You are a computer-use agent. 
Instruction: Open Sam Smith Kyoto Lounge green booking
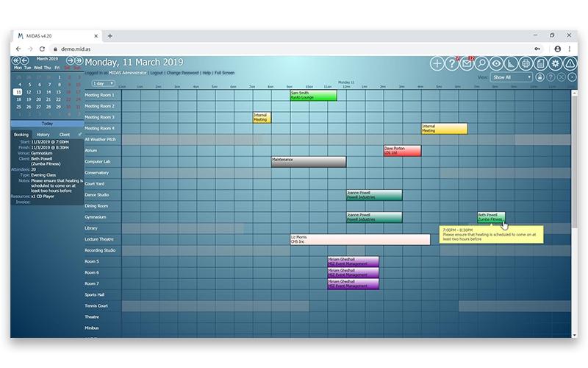tap(314, 95)
